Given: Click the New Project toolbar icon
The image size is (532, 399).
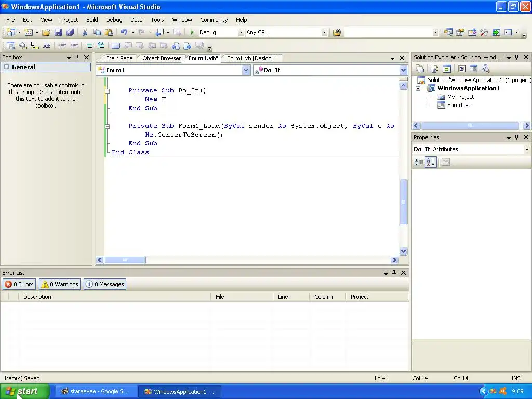Looking at the screenshot, I should pyautogui.click(x=10, y=32).
